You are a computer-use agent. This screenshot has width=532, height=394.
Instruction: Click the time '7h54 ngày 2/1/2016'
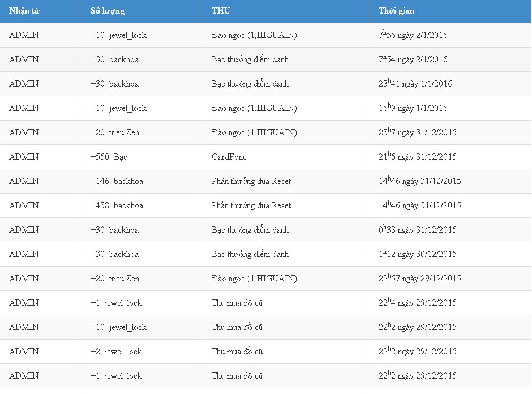point(413,59)
